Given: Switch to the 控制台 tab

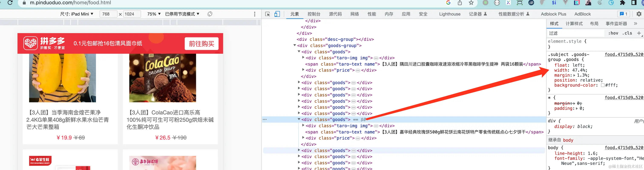Looking at the screenshot, I should point(314,14).
